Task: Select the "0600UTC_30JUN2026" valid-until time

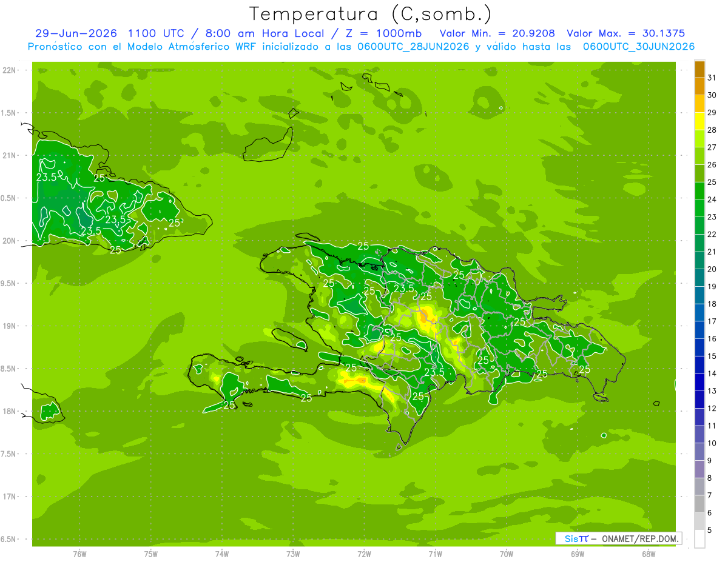Action: (x=639, y=47)
